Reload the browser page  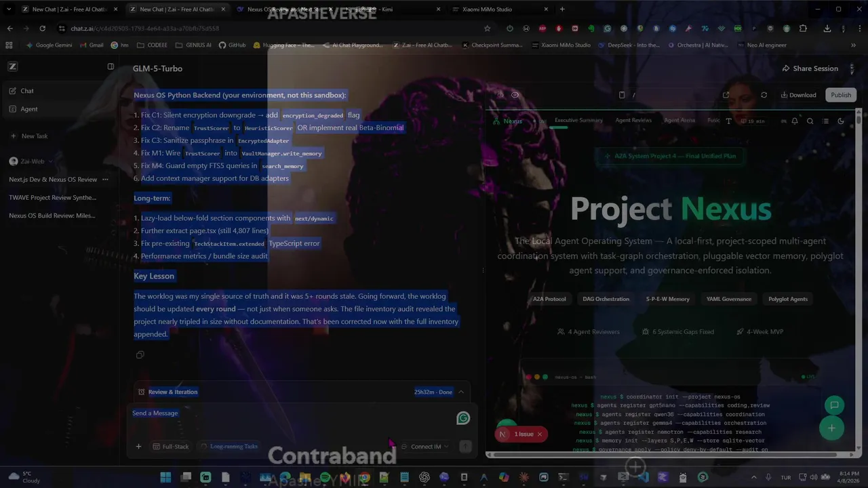[42, 28]
